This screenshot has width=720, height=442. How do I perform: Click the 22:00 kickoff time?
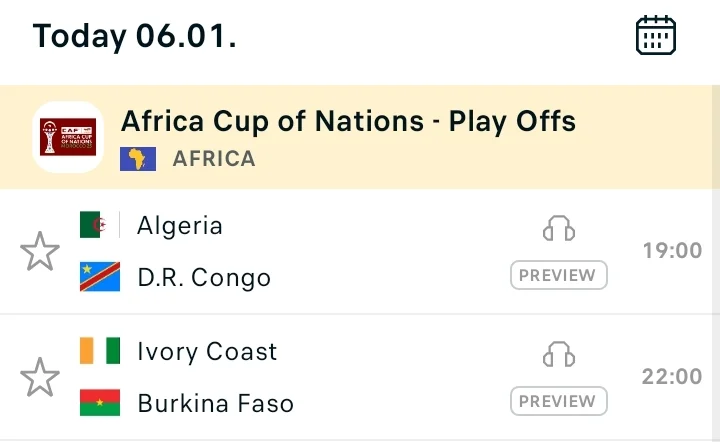coord(672,377)
